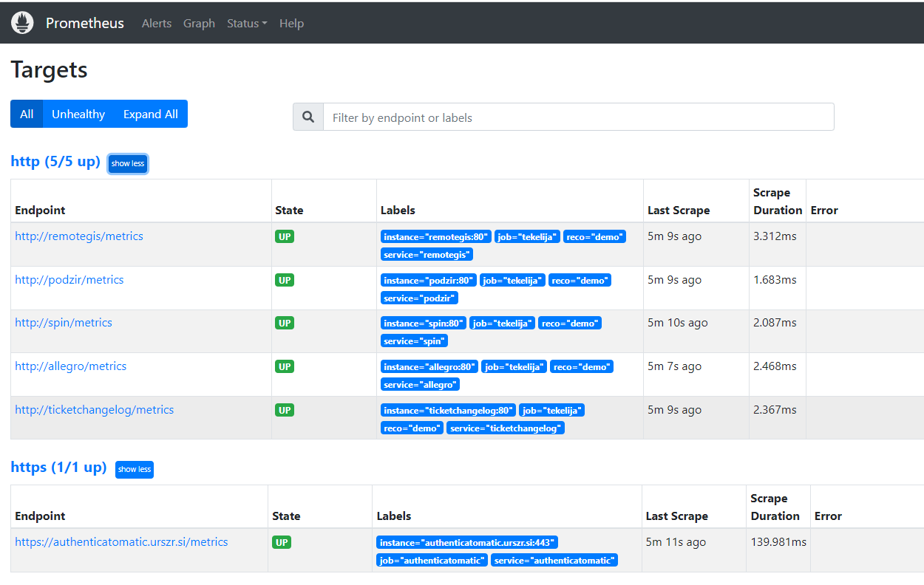Collapse the http targets with show less
The width and height of the screenshot is (924, 585).
[x=128, y=163]
